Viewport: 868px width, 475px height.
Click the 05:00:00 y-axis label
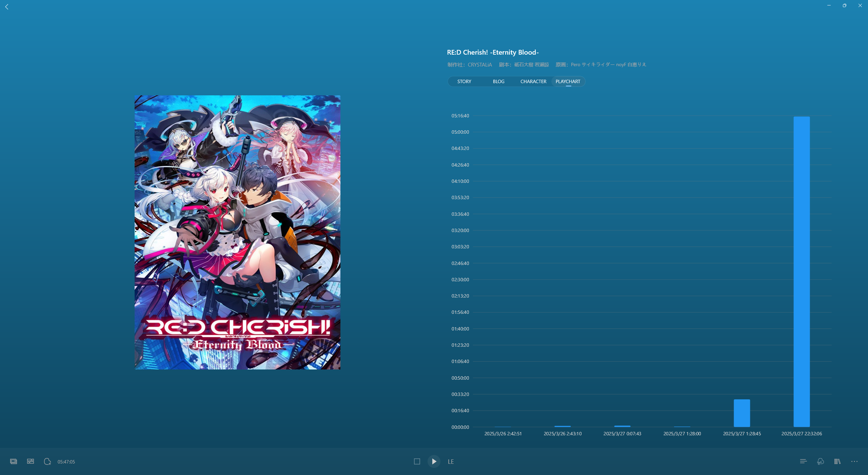click(x=460, y=132)
